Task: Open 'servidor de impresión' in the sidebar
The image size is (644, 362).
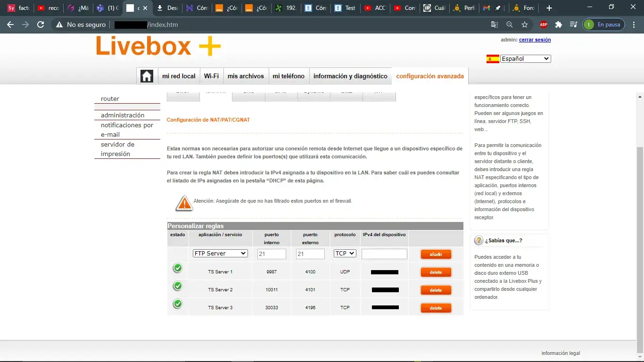Action: pyautogui.click(x=117, y=149)
